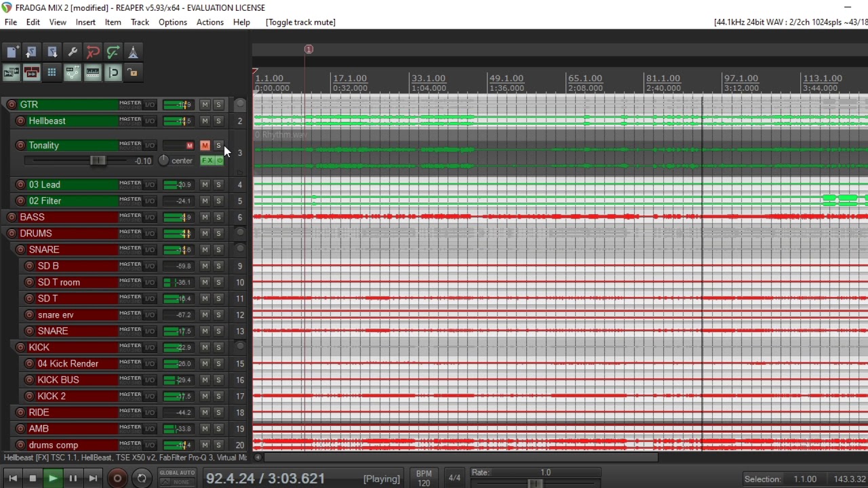Viewport: 868px width, 488px height.
Task: Open the View menu
Action: coord(58,22)
